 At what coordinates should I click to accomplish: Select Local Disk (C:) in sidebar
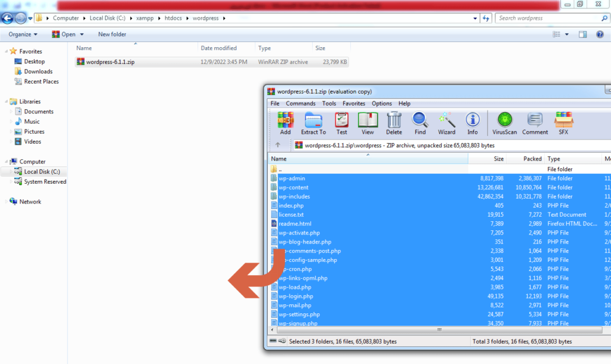37,171
